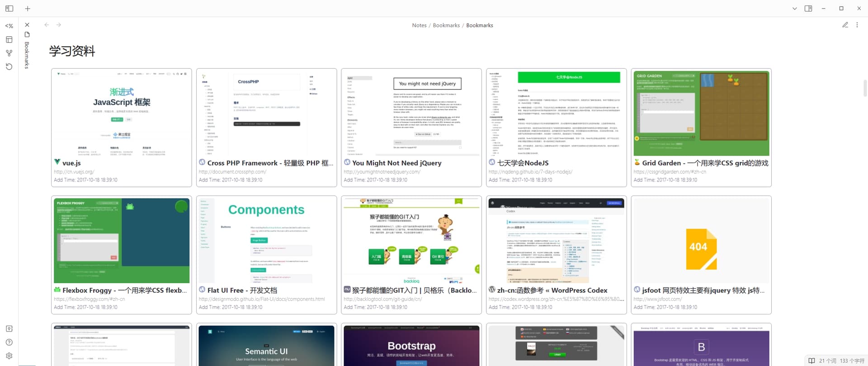Open the help icon in left ribbon
This screenshot has width=868, height=366.
pos(9,342)
